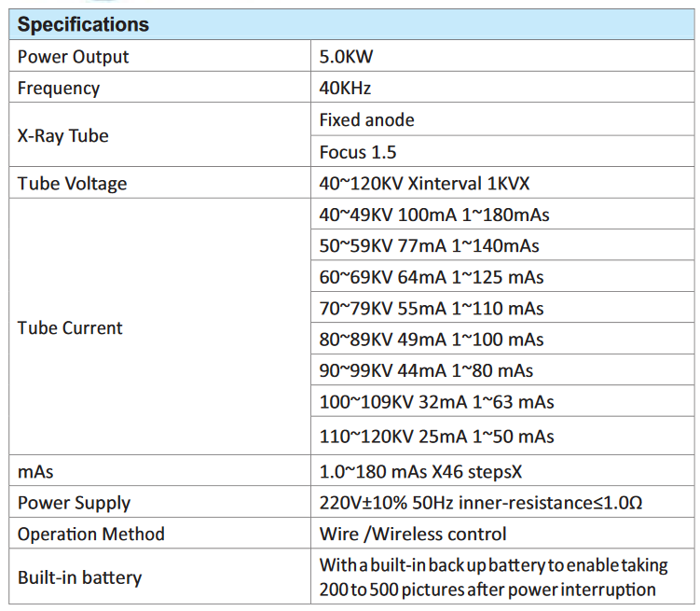Select the Built-in battery description text

(x=493, y=577)
